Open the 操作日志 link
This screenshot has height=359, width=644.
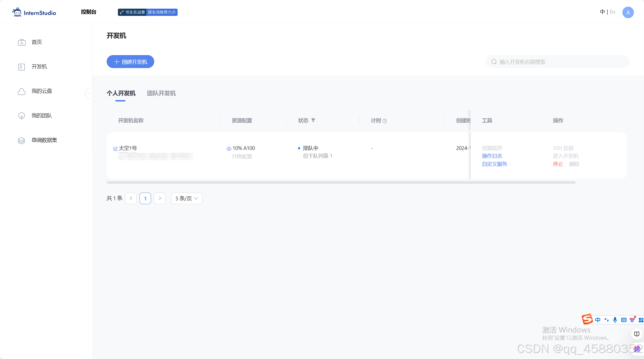[492, 156]
